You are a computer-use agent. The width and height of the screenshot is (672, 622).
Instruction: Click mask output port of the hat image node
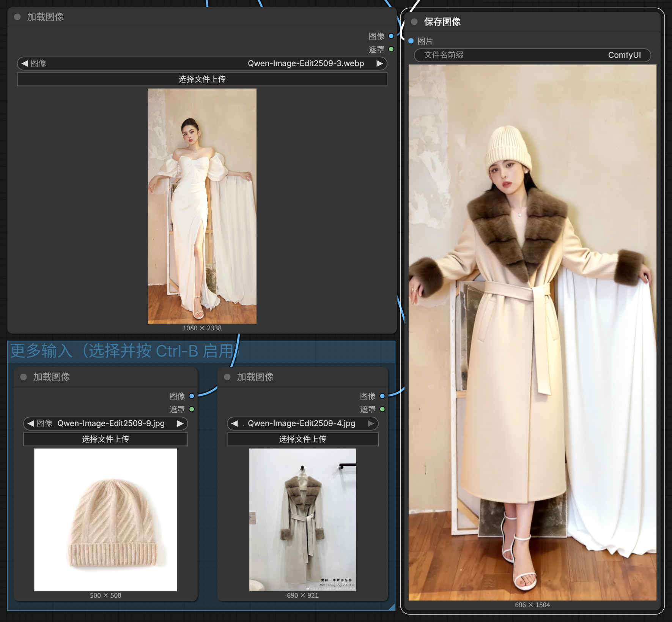[192, 409]
